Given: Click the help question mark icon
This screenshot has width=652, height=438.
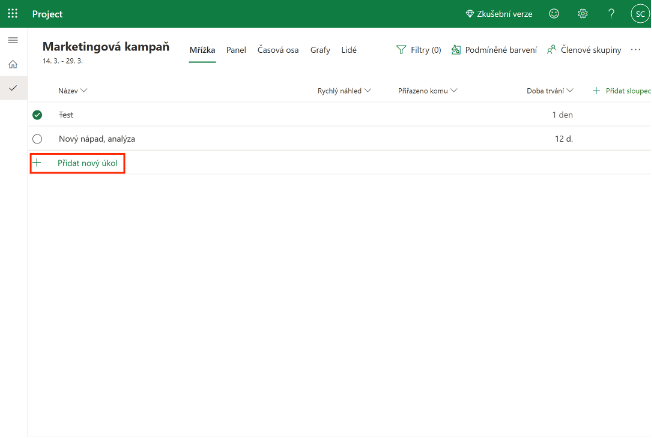Looking at the screenshot, I should tap(611, 14).
